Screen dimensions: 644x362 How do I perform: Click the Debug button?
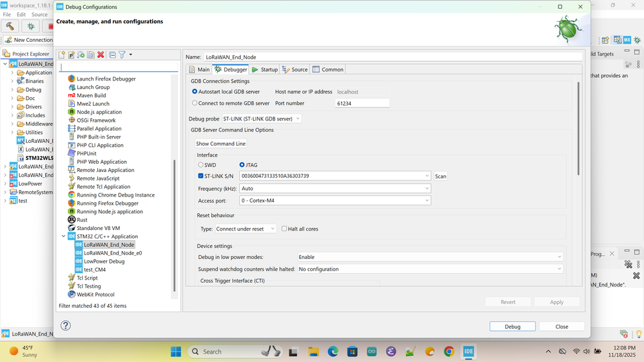[x=512, y=327]
